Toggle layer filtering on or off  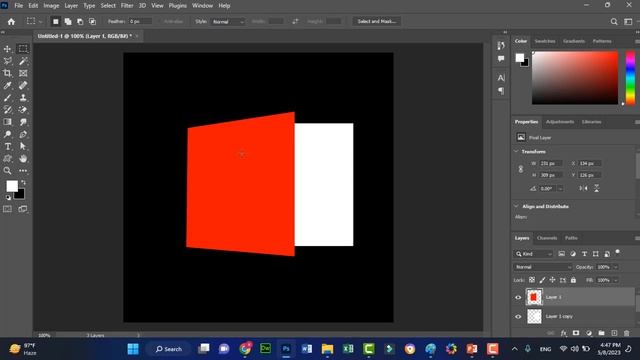(x=618, y=252)
